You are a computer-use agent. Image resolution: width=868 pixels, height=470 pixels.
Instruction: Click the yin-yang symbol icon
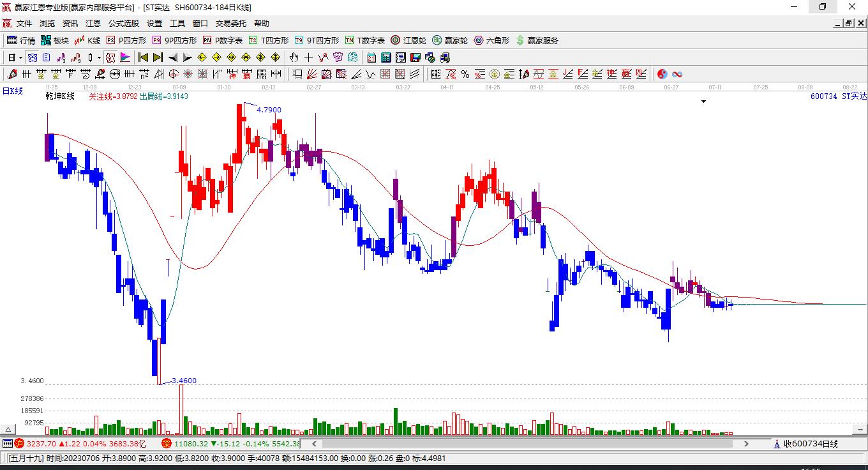[662, 74]
